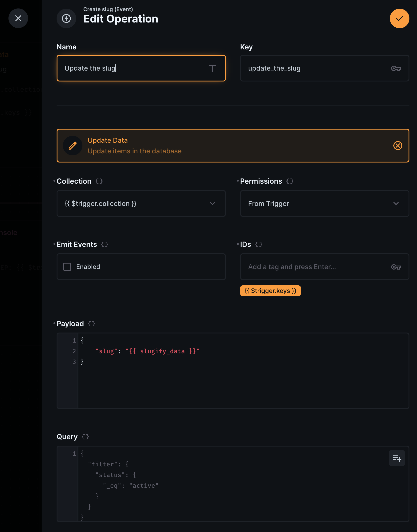Focus the IDs tag input field
The width and height of the screenshot is (417, 532).
coord(325,267)
